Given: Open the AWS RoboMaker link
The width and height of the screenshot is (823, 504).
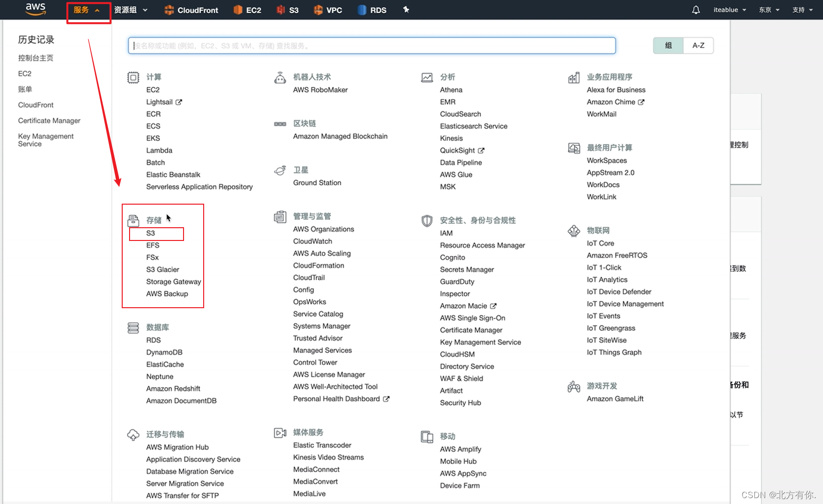Looking at the screenshot, I should [x=320, y=90].
